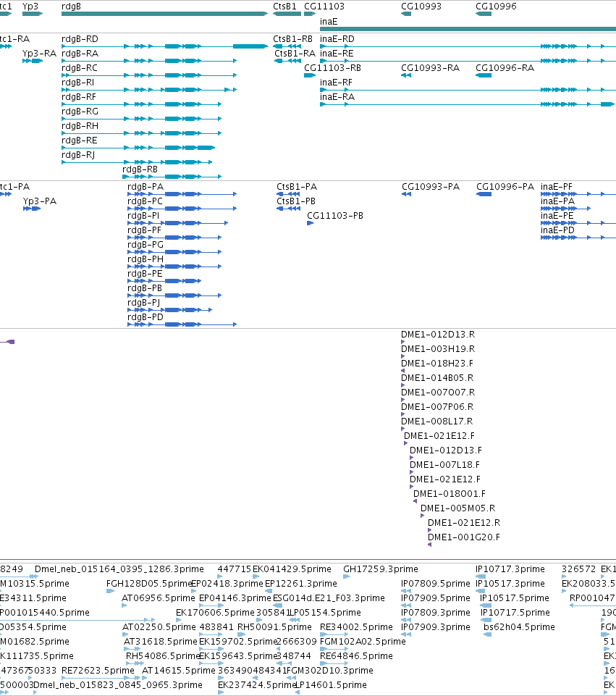Click the rdgB-PE protein label

145,274
